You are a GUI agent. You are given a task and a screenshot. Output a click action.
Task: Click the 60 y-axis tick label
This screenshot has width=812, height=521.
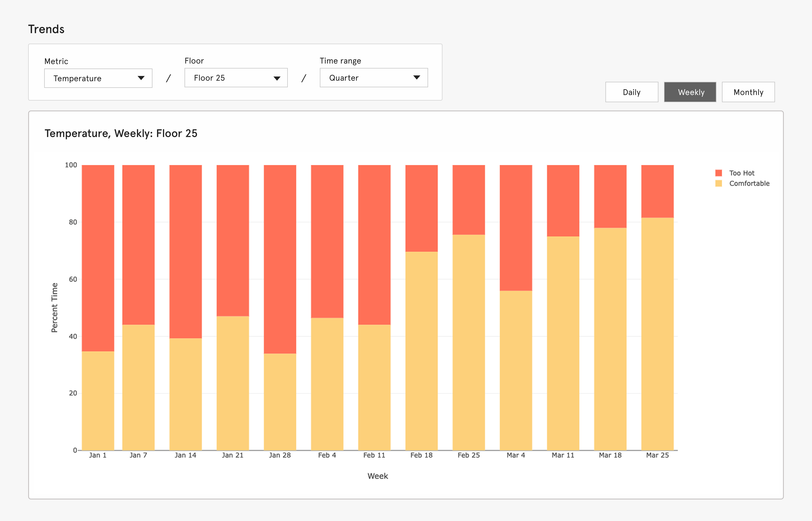(x=73, y=279)
